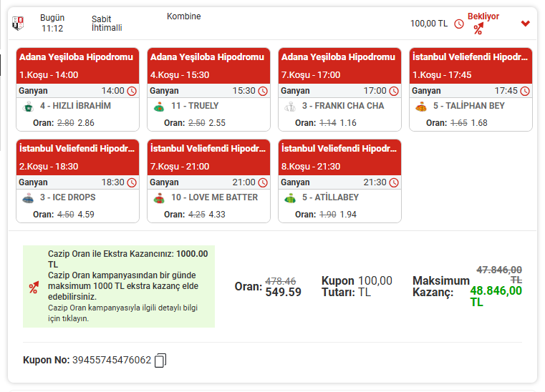Click the clock icon next to 21:00

pos(263,182)
